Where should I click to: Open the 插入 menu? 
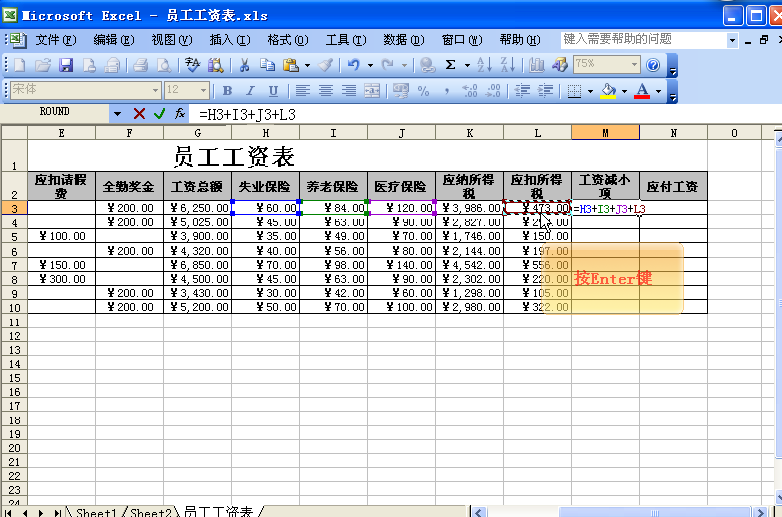(x=229, y=40)
